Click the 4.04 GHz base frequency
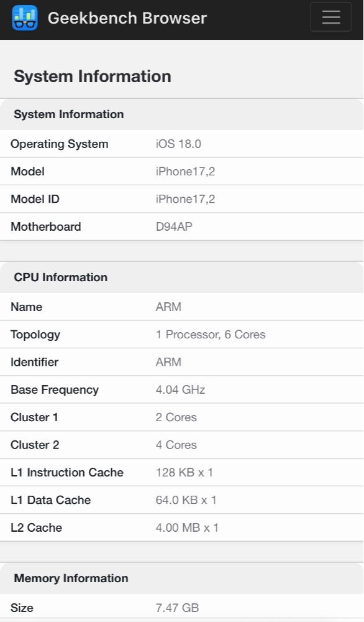 180,389
